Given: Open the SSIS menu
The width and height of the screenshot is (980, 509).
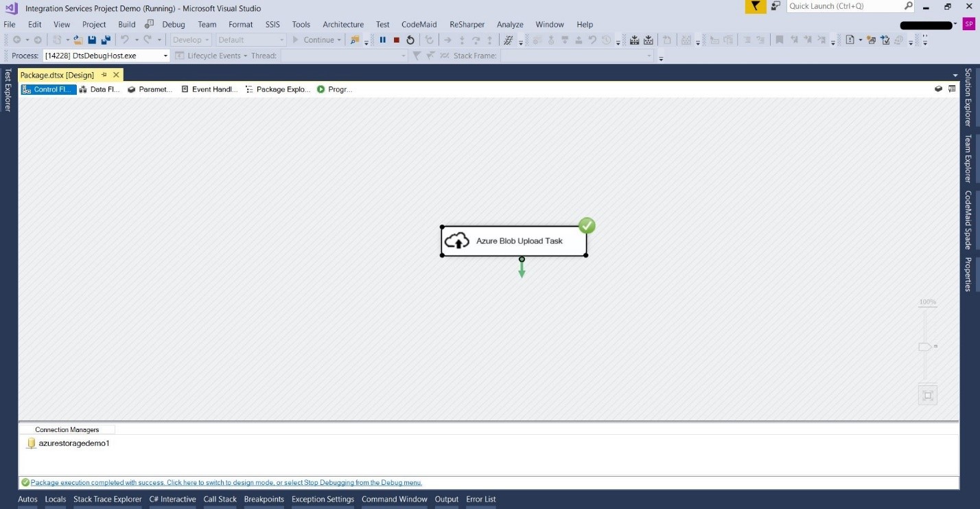Looking at the screenshot, I should (272, 24).
